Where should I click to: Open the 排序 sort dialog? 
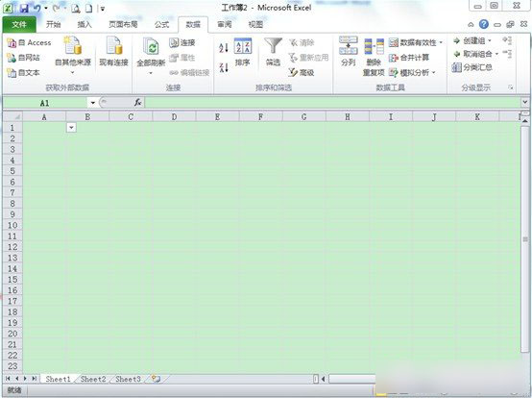[243, 52]
